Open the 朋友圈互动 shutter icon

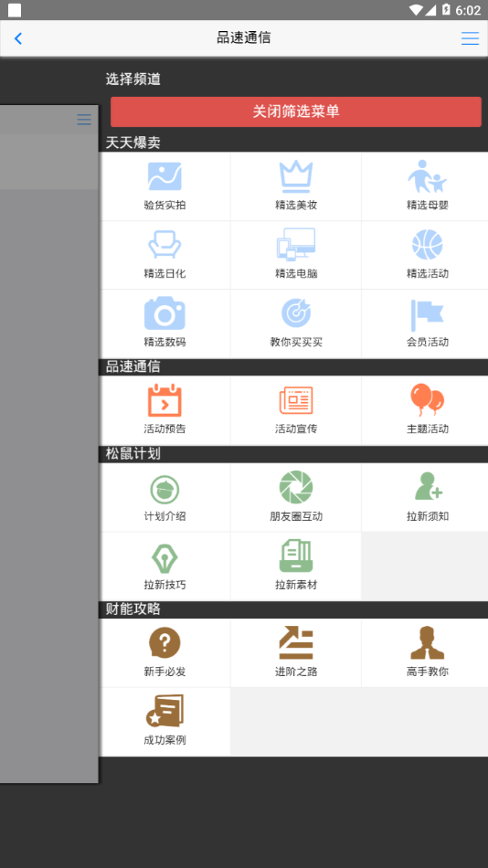(296, 487)
